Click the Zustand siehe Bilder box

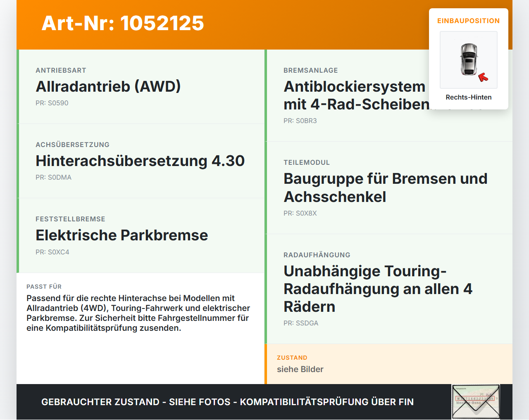pos(388,364)
